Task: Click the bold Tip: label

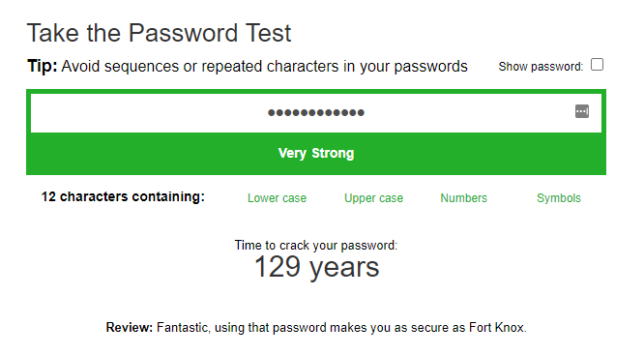Action: point(43,66)
